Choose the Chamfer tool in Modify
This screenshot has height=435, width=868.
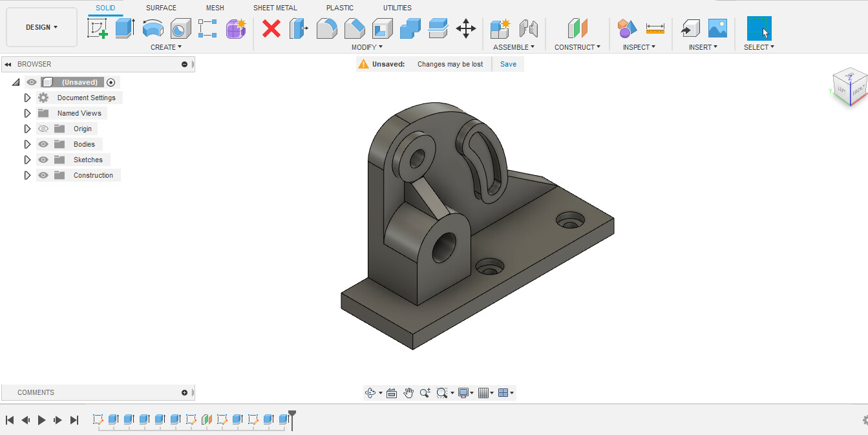(x=354, y=28)
